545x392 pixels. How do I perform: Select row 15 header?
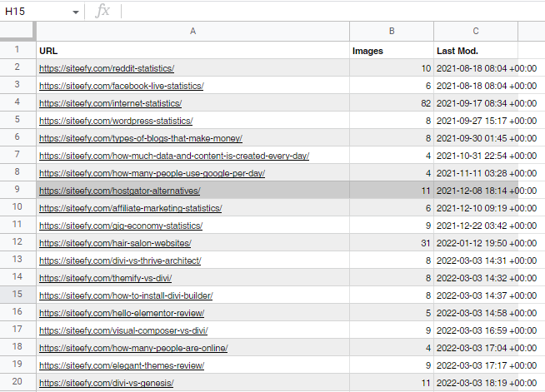[x=17, y=295]
